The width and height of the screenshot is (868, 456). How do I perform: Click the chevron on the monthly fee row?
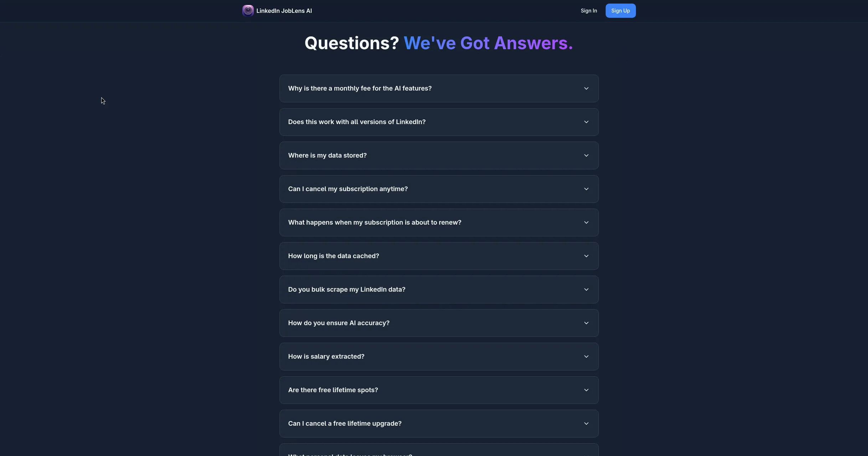tap(586, 88)
